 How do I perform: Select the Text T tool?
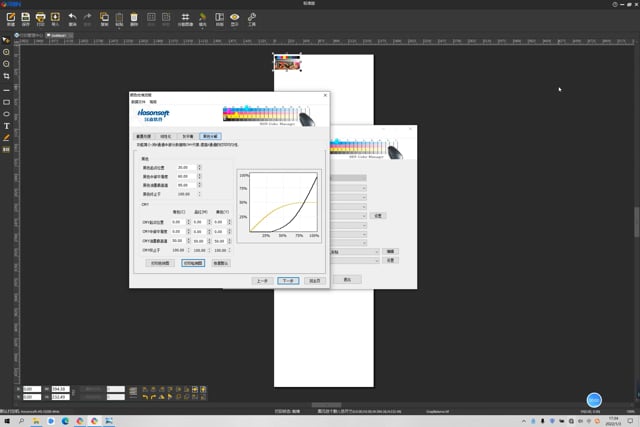6,126
